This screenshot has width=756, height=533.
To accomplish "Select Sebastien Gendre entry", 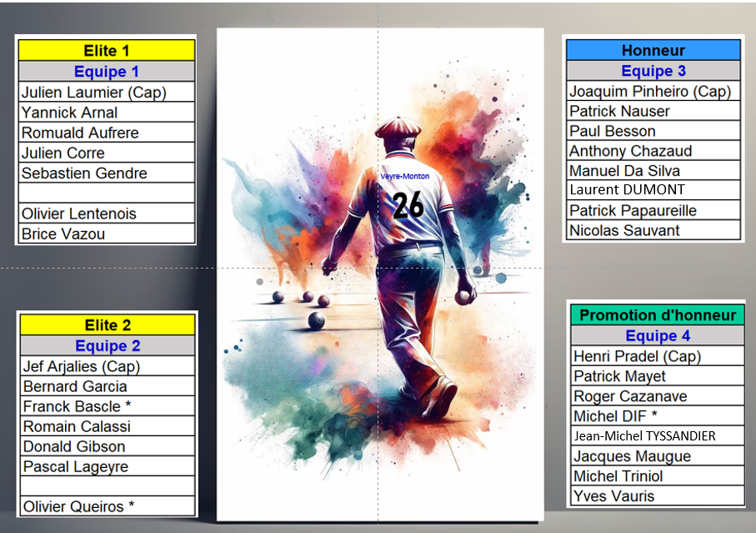I will (x=107, y=173).
